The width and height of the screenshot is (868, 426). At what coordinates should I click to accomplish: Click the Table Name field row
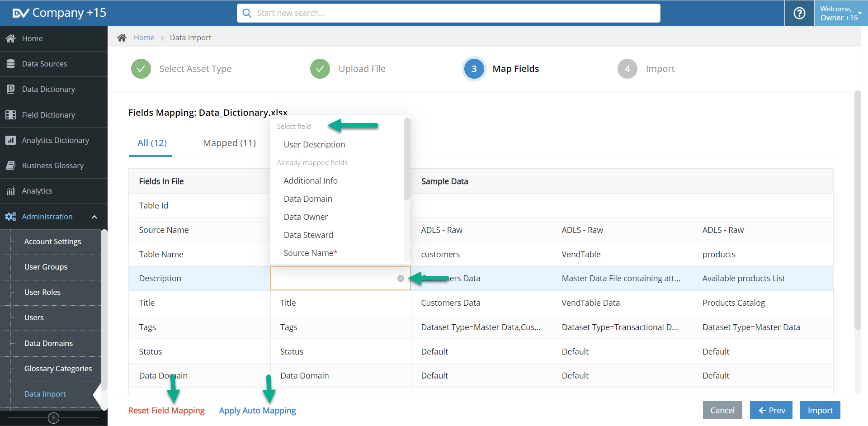[x=481, y=255]
